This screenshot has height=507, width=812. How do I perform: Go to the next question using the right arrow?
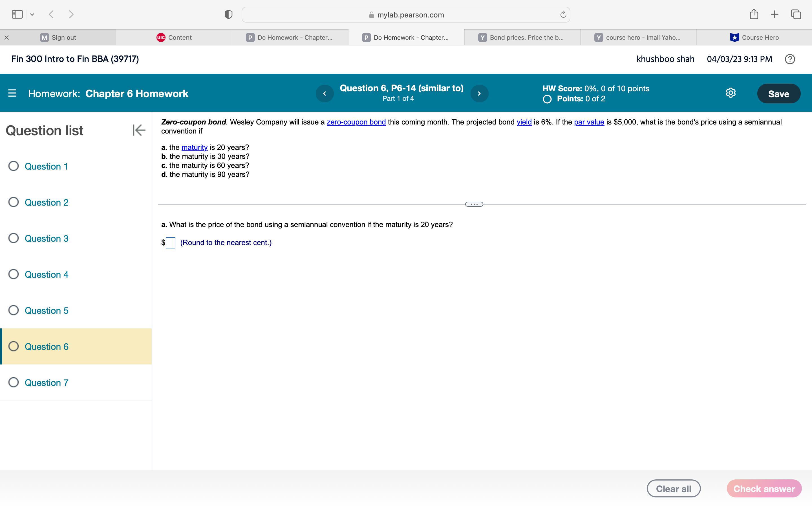[x=479, y=93]
